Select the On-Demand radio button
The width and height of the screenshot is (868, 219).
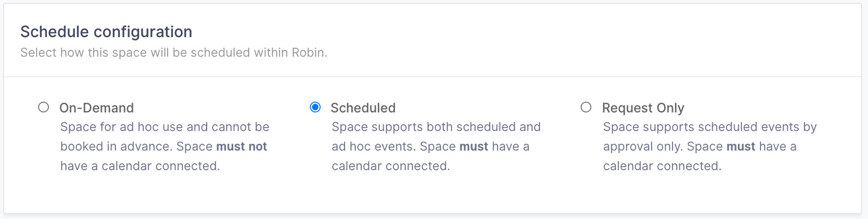click(43, 107)
